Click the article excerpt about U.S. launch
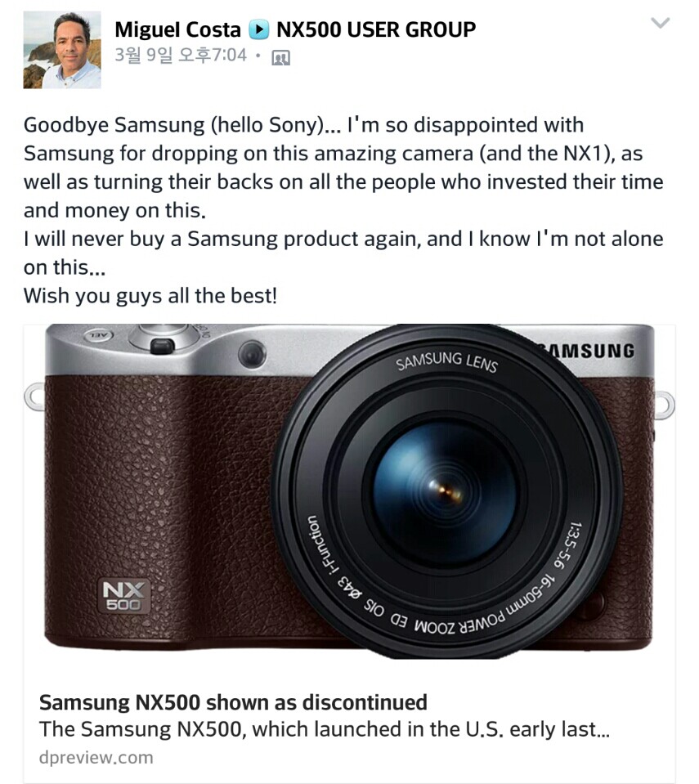 tap(324, 729)
